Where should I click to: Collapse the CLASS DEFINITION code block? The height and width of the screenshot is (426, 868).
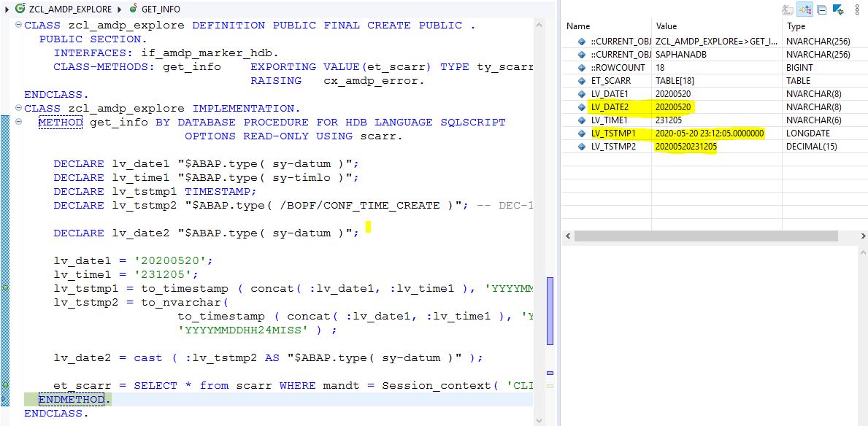tap(18, 26)
